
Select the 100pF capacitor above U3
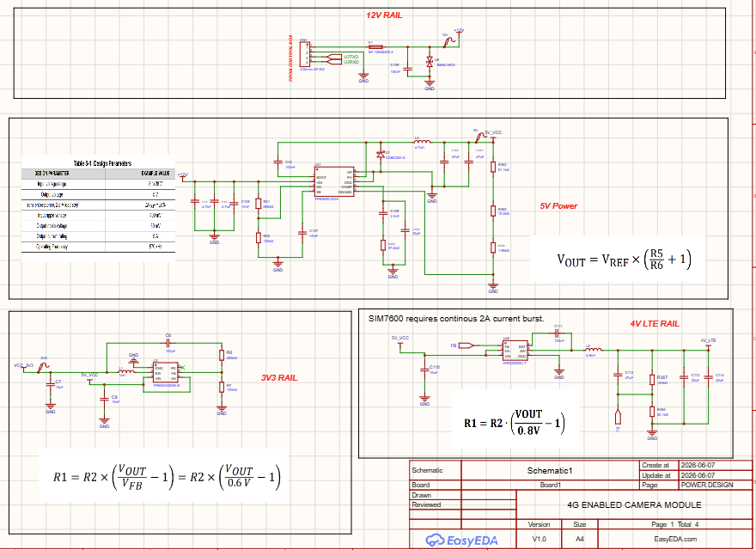(x=168, y=343)
